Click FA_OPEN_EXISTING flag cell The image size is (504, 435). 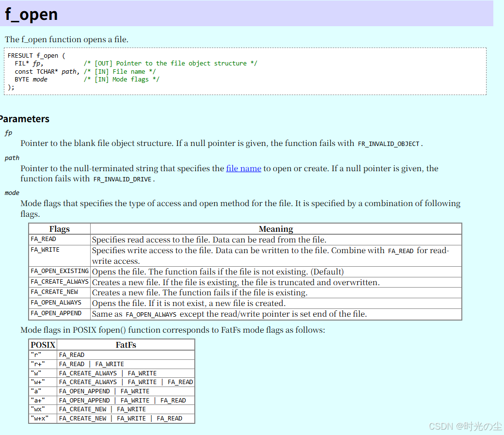pos(60,272)
